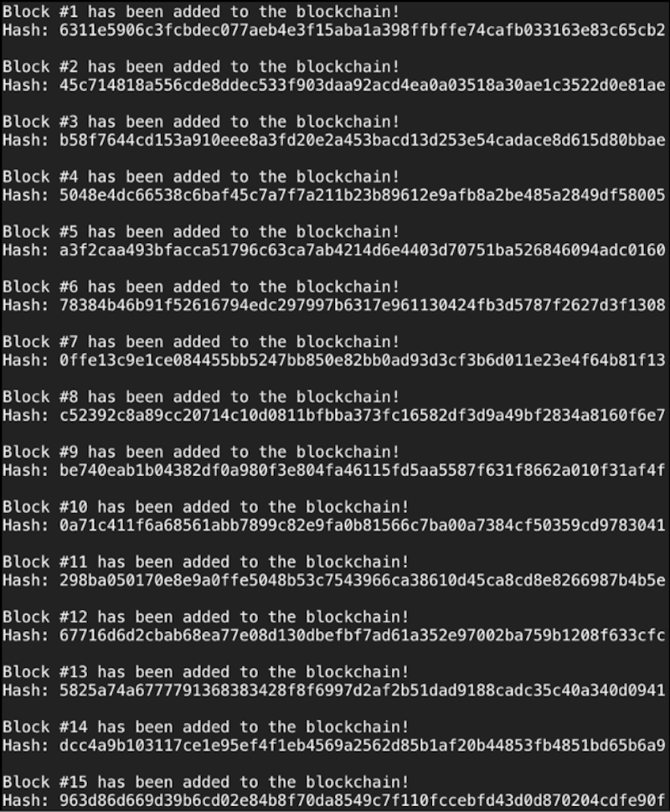Click the hash beginning with 6311e5906c3f
Image resolution: width=670 pixels, height=812 pixels.
362,30
